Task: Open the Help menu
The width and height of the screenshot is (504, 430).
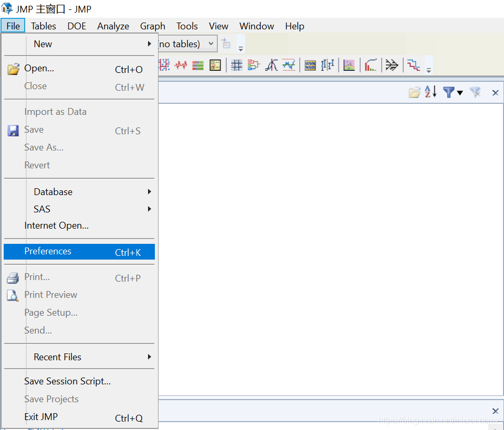Action: click(295, 26)
